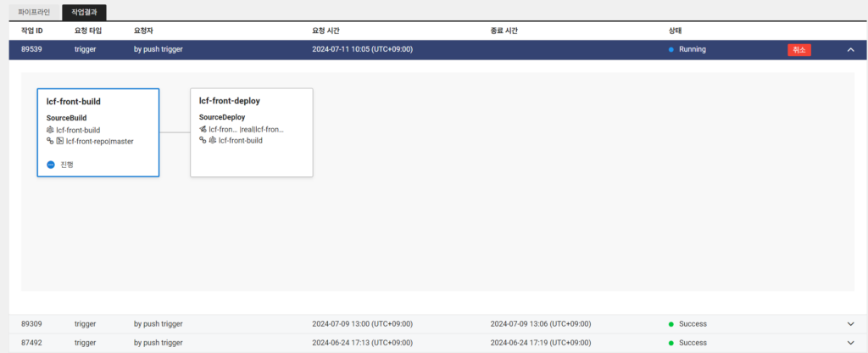Click the 상태 column header
868x353 pixels.
(x=676, y=31)
